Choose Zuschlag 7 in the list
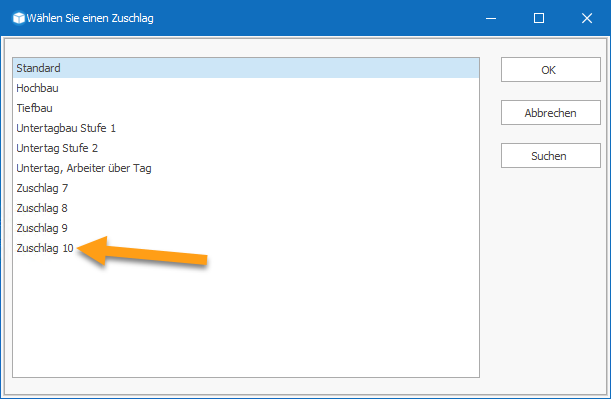This screenshot has width=611, height=399. pos(246,188)
